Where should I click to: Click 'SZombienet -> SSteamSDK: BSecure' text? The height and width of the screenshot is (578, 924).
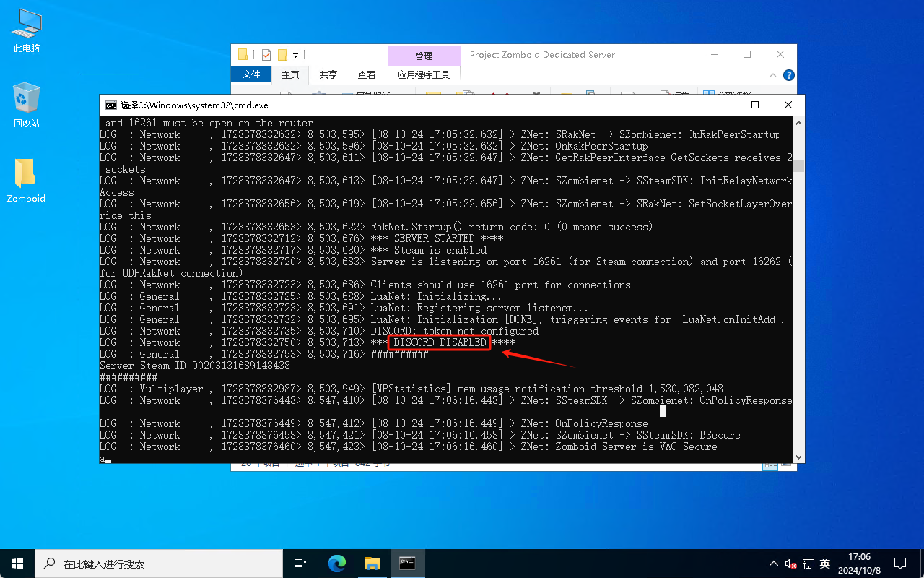648,435
